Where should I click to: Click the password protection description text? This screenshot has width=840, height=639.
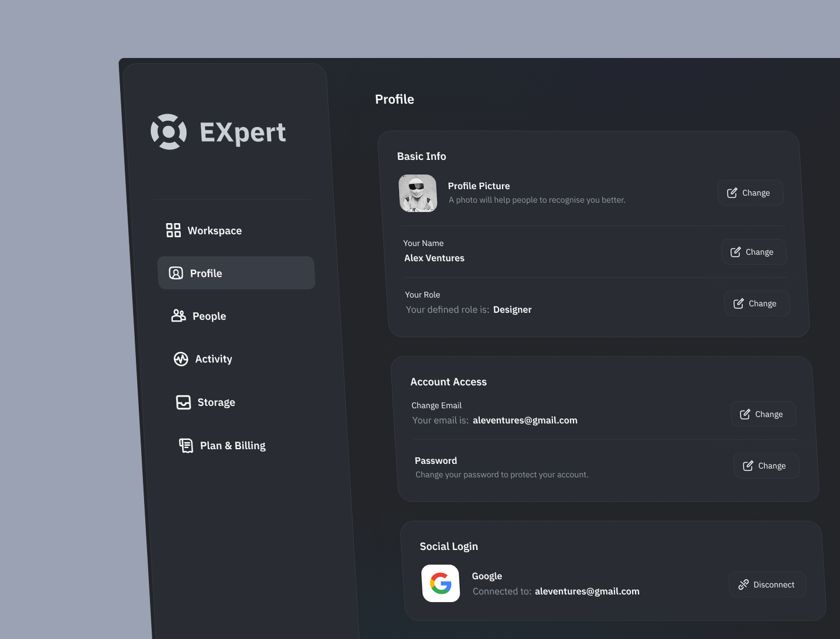coord(502,475)
